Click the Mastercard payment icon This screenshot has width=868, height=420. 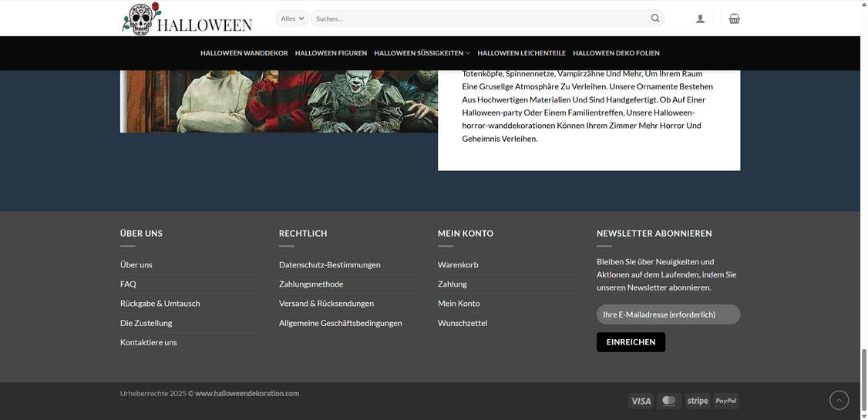pos(669,402)
